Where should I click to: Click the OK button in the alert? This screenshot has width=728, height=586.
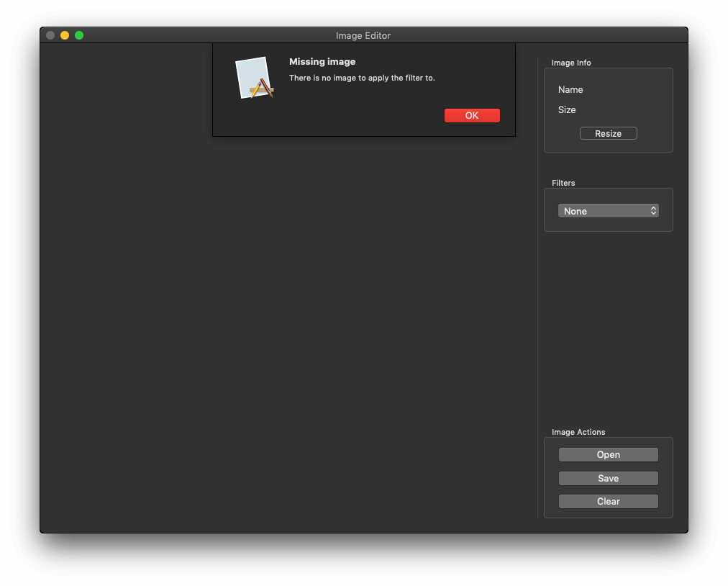tap(472, 116)
